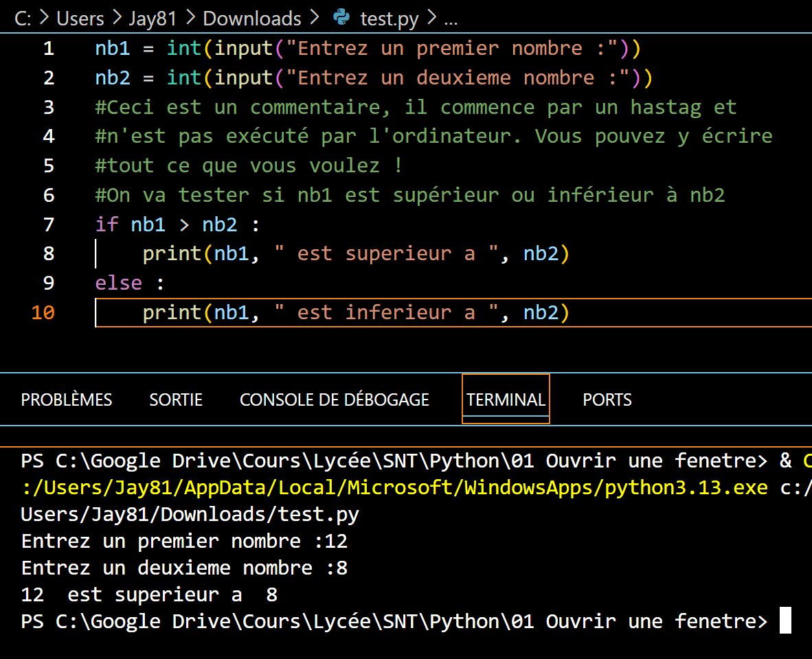Click the 'else :' statement on line 9
Screen dimensions: 812x659
tap(129, 283)
